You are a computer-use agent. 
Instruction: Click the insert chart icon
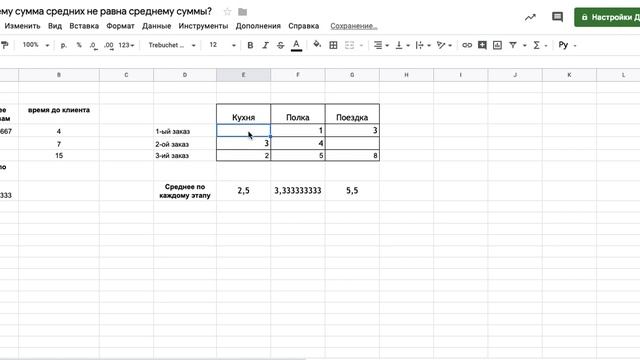tap(497, 45)
